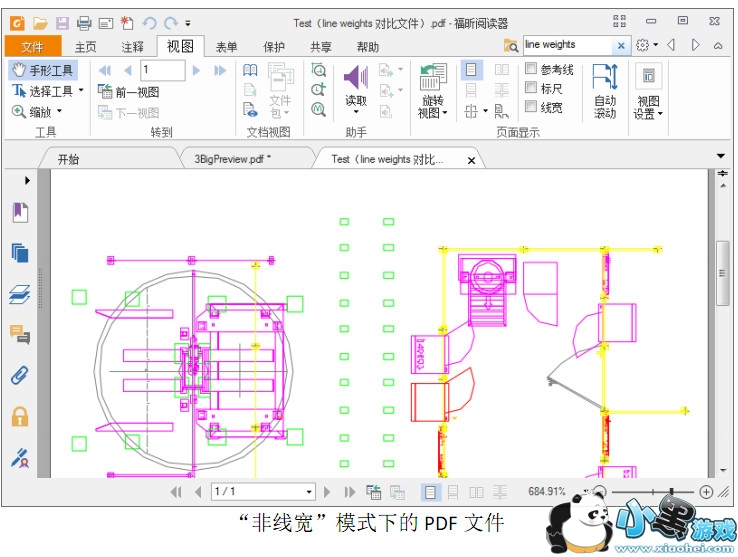
Task: Click the undo arrow icon
Action: (x=149, y=23)
